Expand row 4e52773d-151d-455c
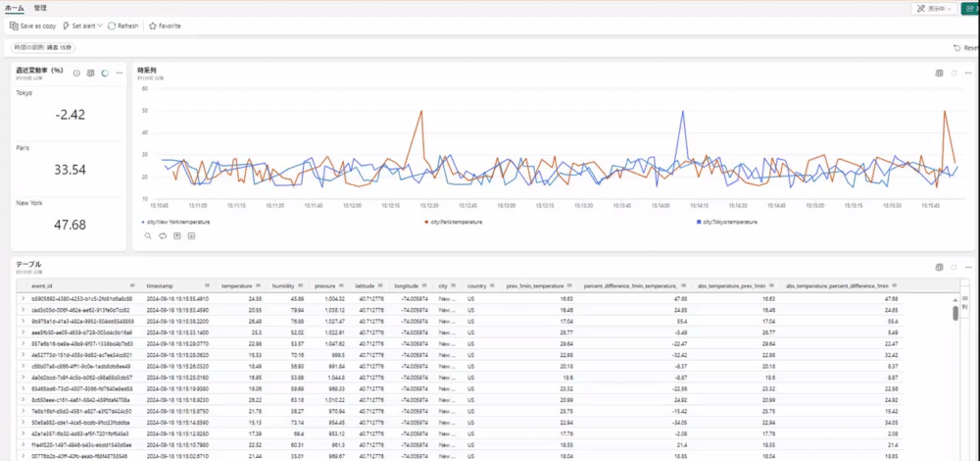 click(24, 355)
